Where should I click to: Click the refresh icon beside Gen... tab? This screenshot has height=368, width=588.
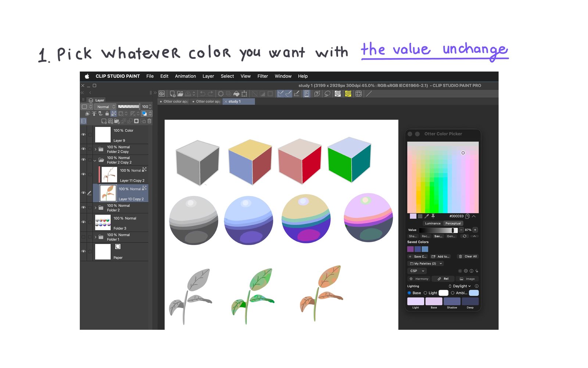pos(465,236)
